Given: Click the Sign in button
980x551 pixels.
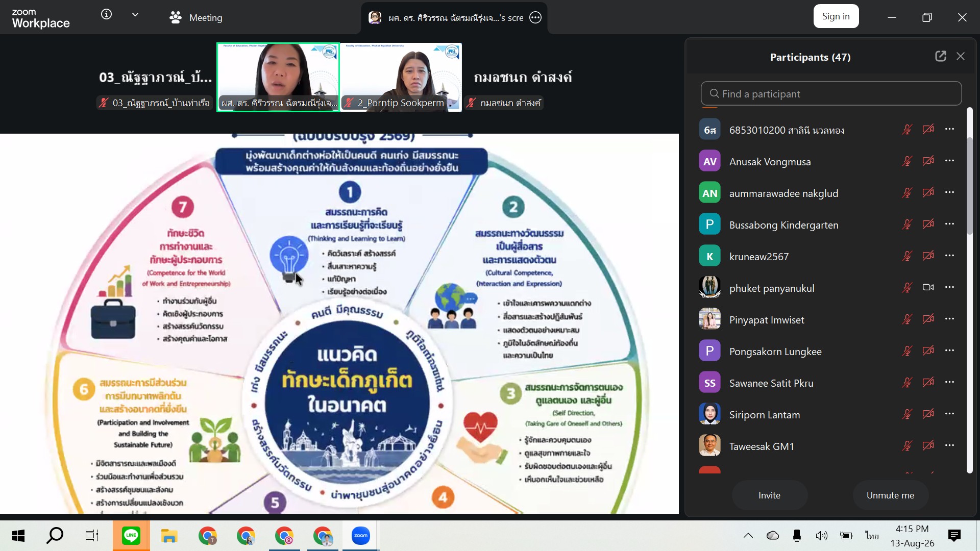Looking at the screenshot, I should click(x=836, y=16).
